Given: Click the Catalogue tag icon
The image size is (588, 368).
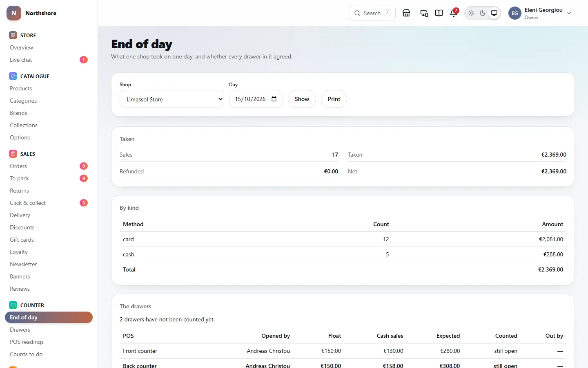Looking at the screenshot, I should click(x=13, y=76).
